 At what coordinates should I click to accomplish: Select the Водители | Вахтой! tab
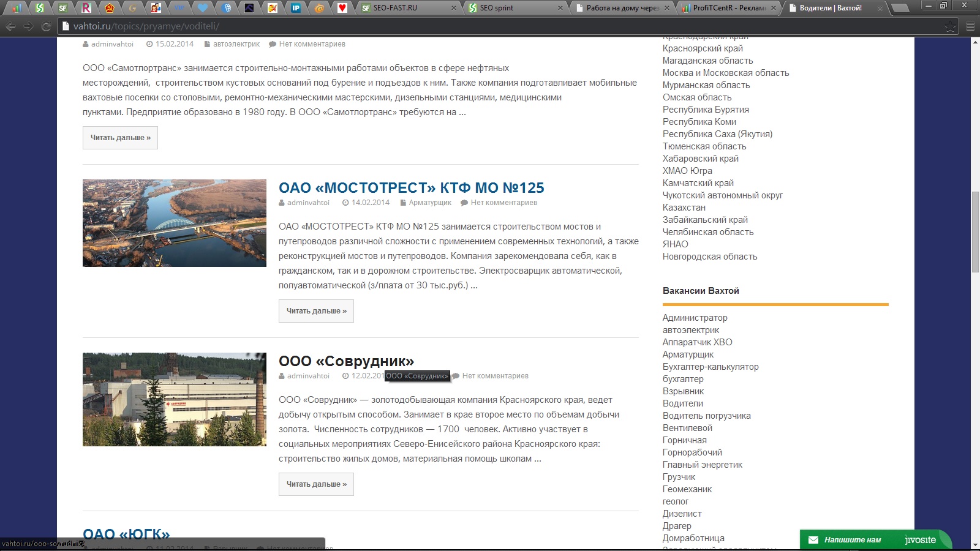[x=836, y=8]
